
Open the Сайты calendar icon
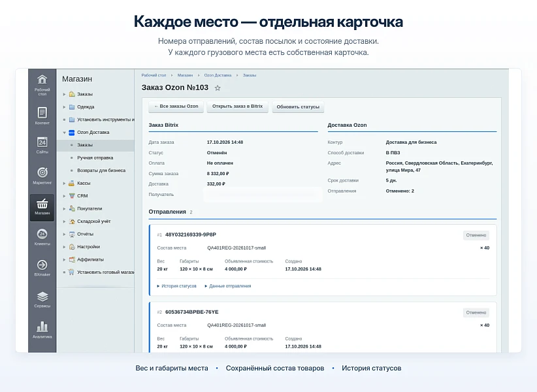42,142
